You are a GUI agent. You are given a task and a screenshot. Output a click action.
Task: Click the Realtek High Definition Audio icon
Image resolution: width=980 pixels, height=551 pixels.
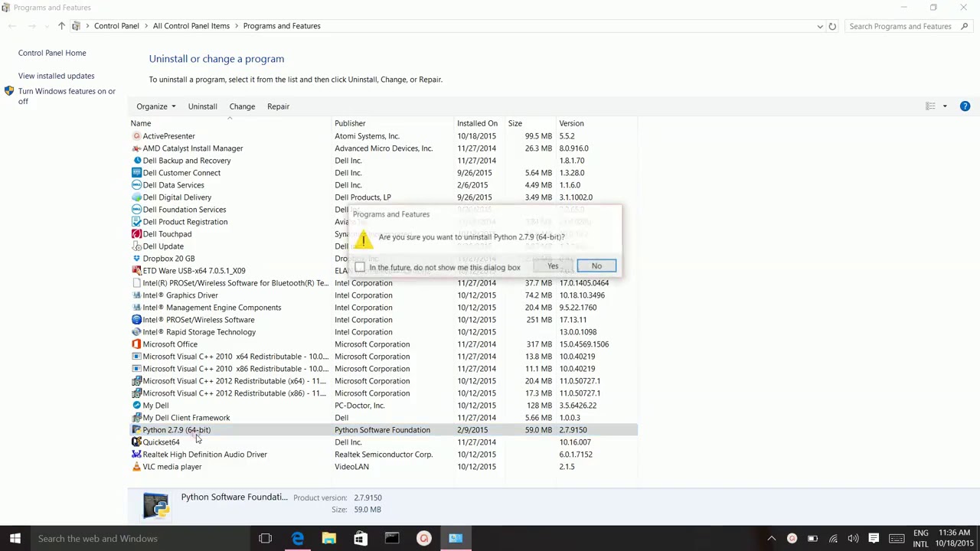pyautogui.click(x=136, y=455)
